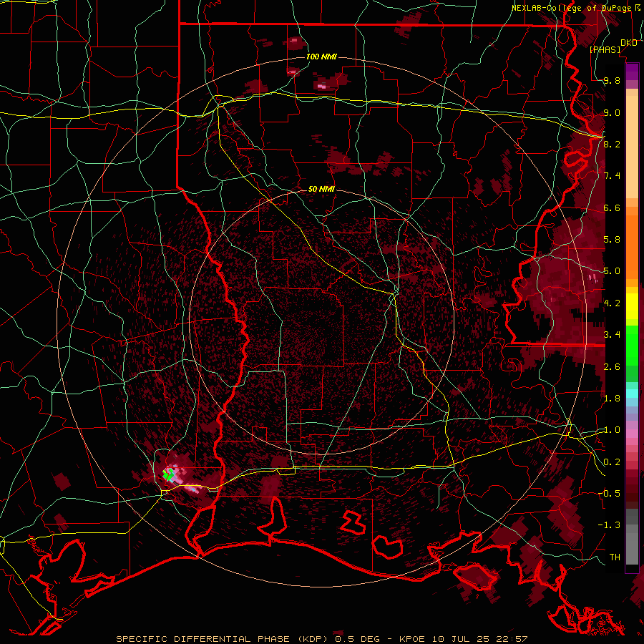This screenshot has height=644, width=644.
Task: Select the 9.8 value on the scale
Action: coord(612,81)
